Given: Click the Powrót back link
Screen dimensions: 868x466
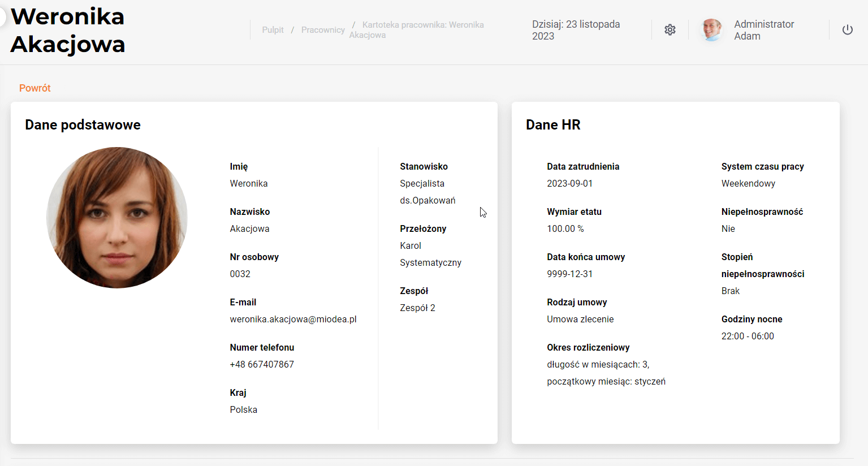Looking at the screenshot, I should [35, 88].
